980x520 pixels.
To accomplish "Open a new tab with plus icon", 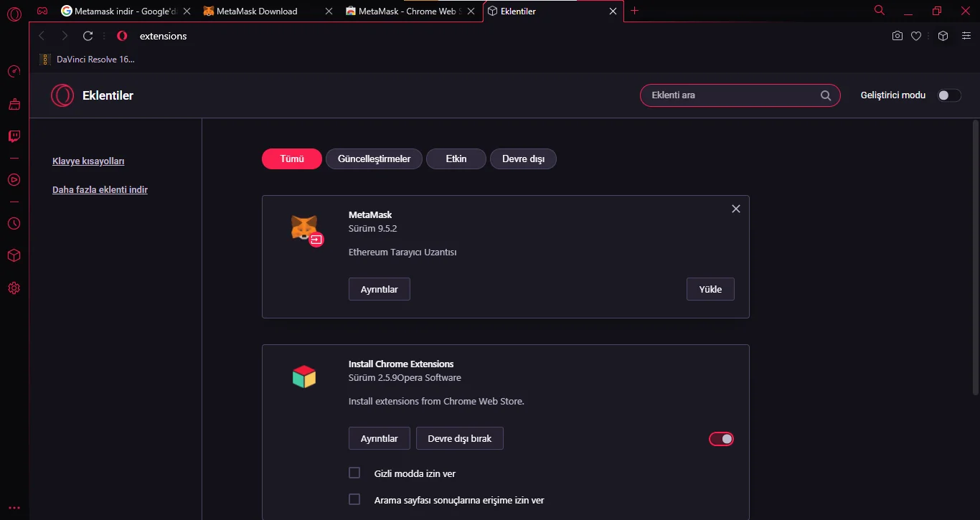I will [x=634, y=11].
